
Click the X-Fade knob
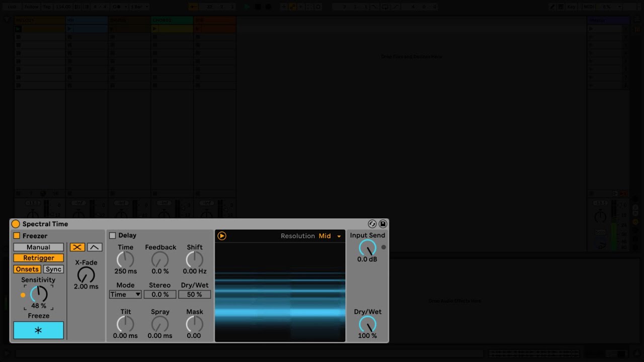pyautogui.click(x=86, y=275)
